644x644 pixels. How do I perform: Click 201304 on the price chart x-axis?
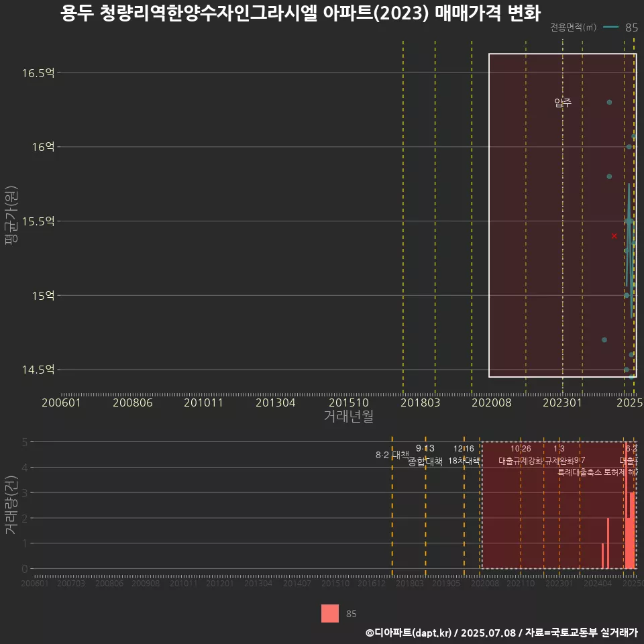[x=276, y=402]
